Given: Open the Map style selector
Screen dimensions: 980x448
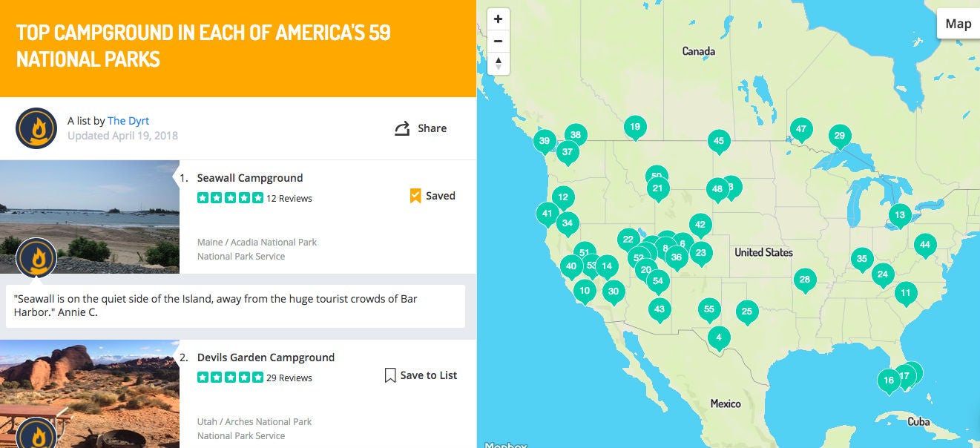Looking at the screenshot, I should [958, 24].
